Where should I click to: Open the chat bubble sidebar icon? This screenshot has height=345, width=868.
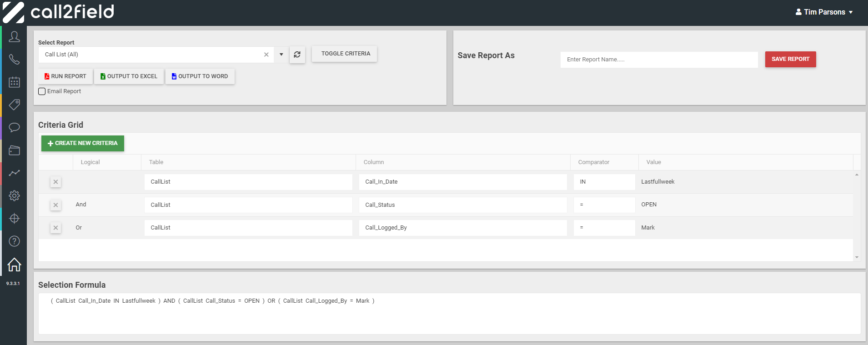coord(14,127)
